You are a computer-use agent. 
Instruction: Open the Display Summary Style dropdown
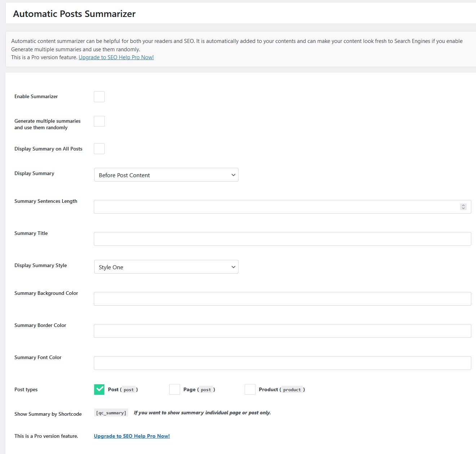click(166, 267)
